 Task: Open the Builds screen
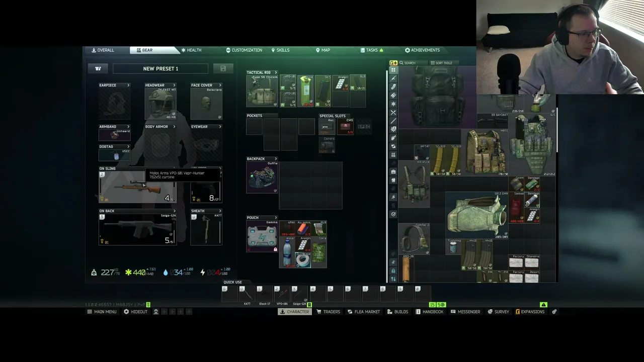pyautogui.click(x=398, y=312)
